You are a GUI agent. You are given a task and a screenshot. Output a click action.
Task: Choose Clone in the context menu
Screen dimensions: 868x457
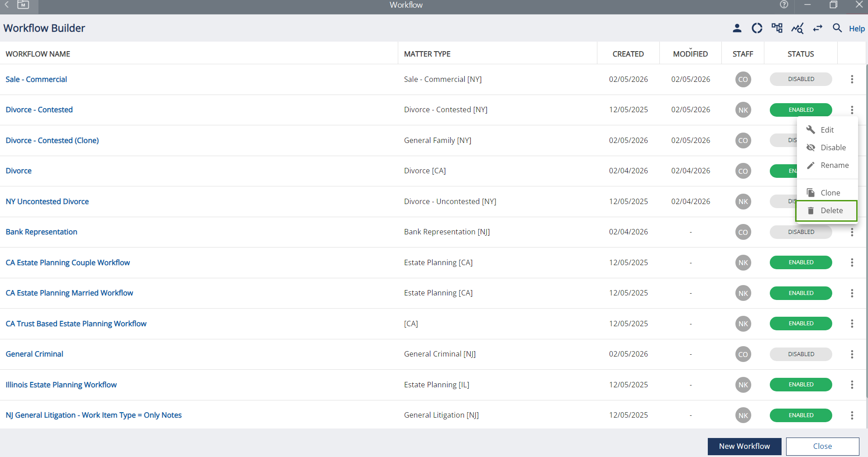pyautogui.click(x=830, y=193)
